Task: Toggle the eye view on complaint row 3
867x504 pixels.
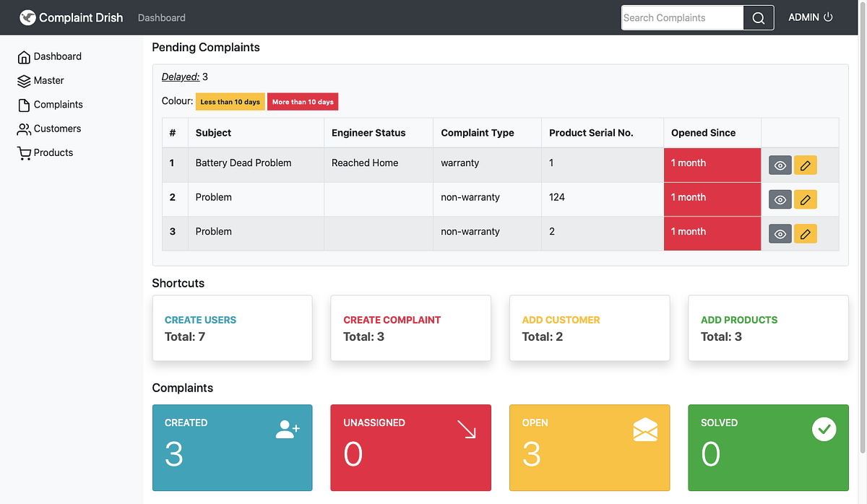Action: 780,233
